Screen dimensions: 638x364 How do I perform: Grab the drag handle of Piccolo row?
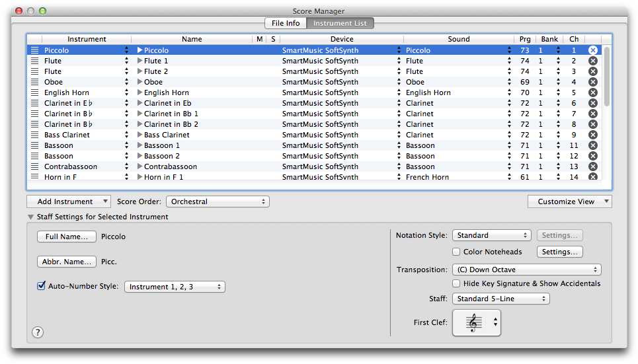point(35,50)
